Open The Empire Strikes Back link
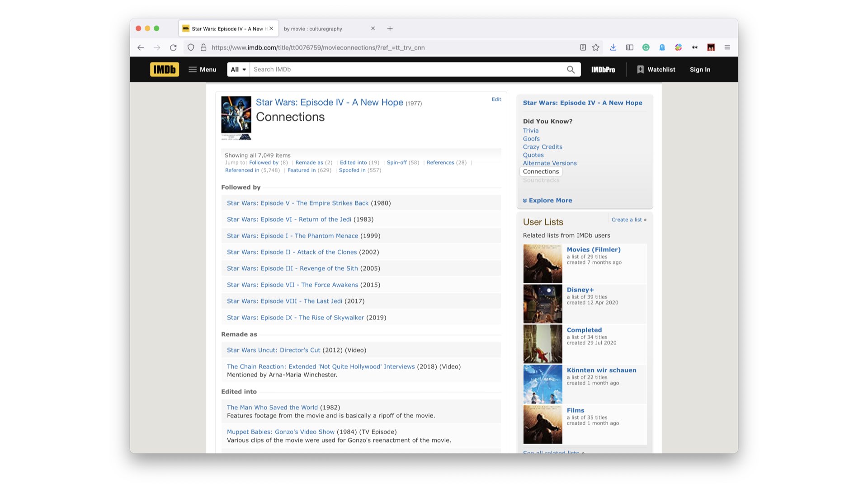This screenshot has width=868, height=488. [x=297, y=203]
